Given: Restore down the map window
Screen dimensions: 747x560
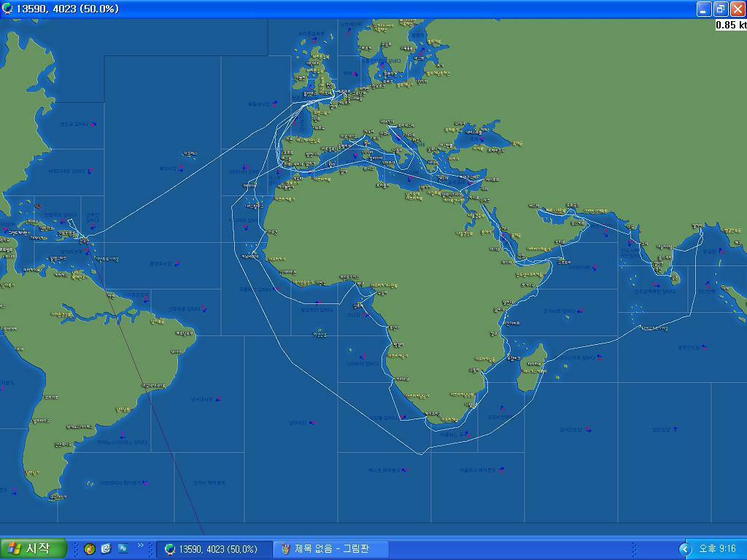Looking at the screenshot, I should point(720,9).
